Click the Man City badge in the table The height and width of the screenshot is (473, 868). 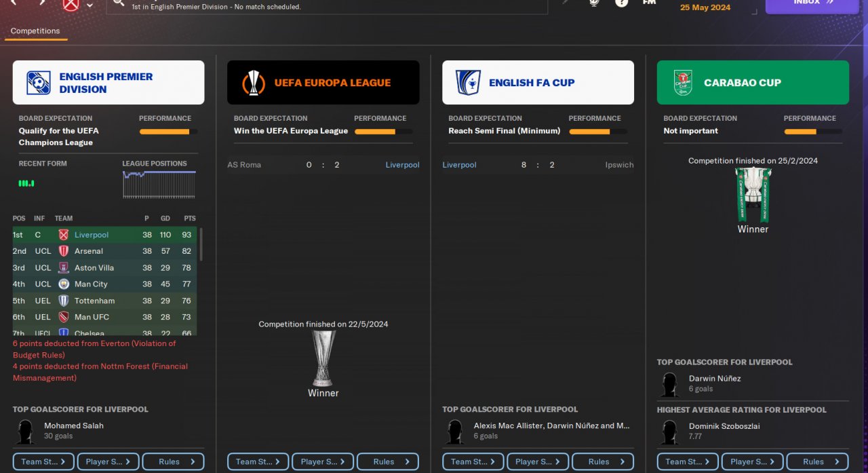tap(64, 284)
